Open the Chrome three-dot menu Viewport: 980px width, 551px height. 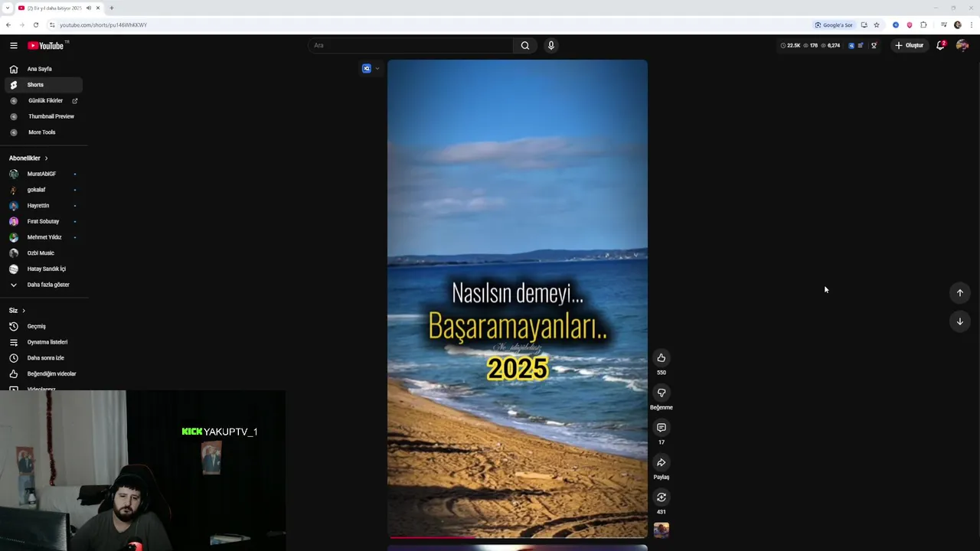[x=972, y=24]
